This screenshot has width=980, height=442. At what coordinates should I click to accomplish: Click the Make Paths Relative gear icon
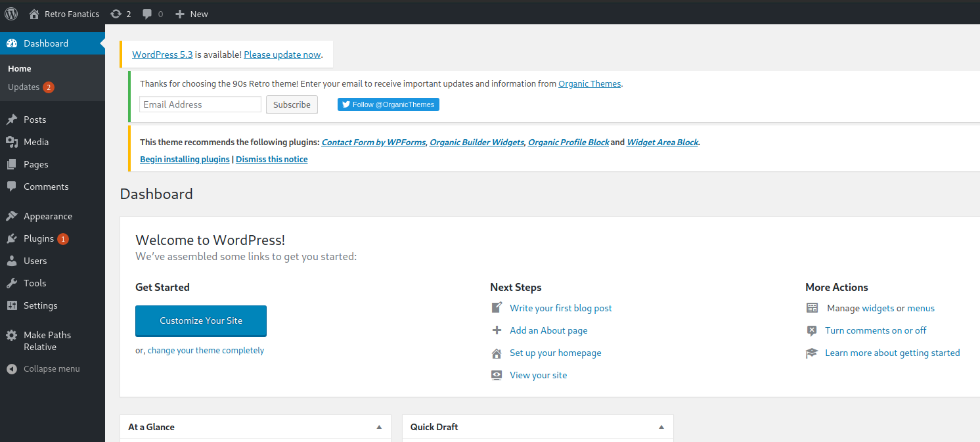pos(11,334)
